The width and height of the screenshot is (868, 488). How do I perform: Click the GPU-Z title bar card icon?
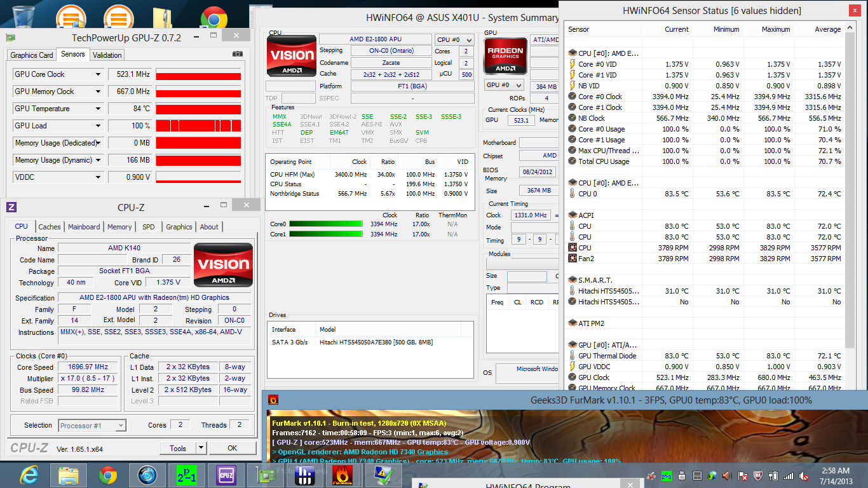point(11,38)
